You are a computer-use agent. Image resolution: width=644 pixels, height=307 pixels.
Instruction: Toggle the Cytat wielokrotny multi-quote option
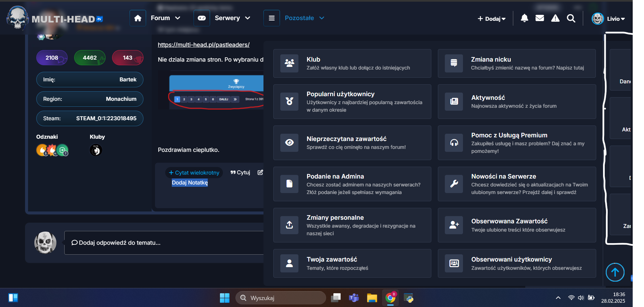coord(194,173)
